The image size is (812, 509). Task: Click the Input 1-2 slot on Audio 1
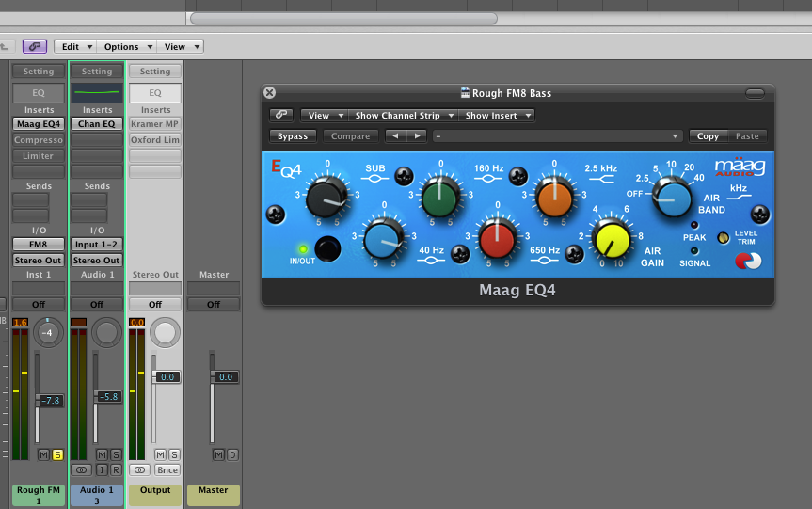point(97,244)
